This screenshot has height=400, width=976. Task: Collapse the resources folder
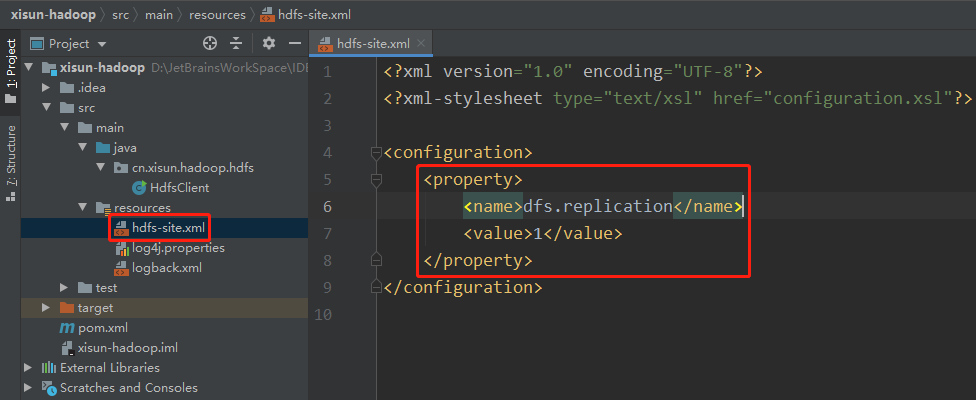pyautogui.click(x=83, y=207)
